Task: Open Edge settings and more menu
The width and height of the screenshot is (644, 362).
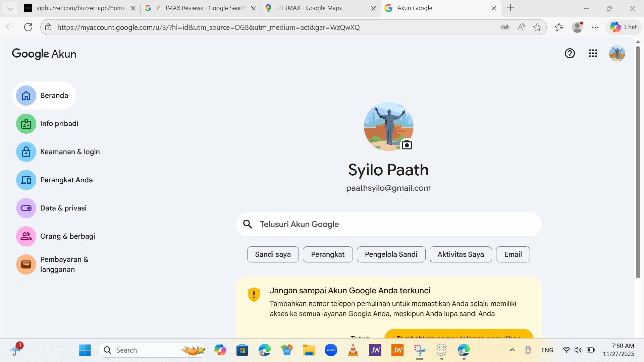Action: 595,27
